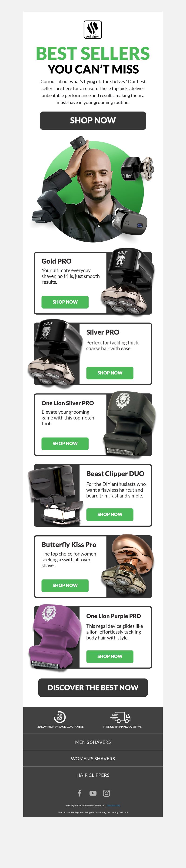
Task: Open the MEN'S SHAVERS footer link
Action: coord(93,742)
